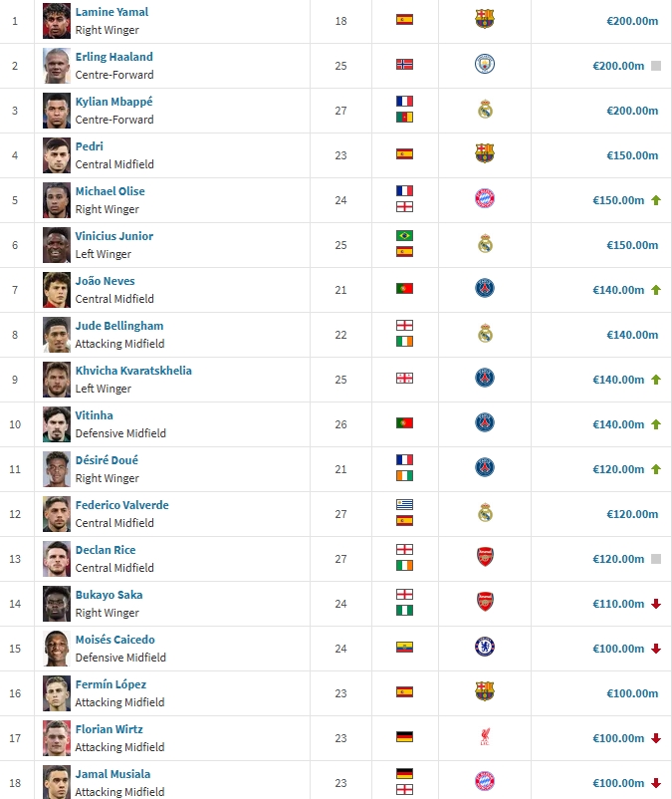Screen dimensions: 672x799
Task: Click Chelsea crest in Moisés Caicedo row
Action: pyautogui.click(x=485, y=647)
